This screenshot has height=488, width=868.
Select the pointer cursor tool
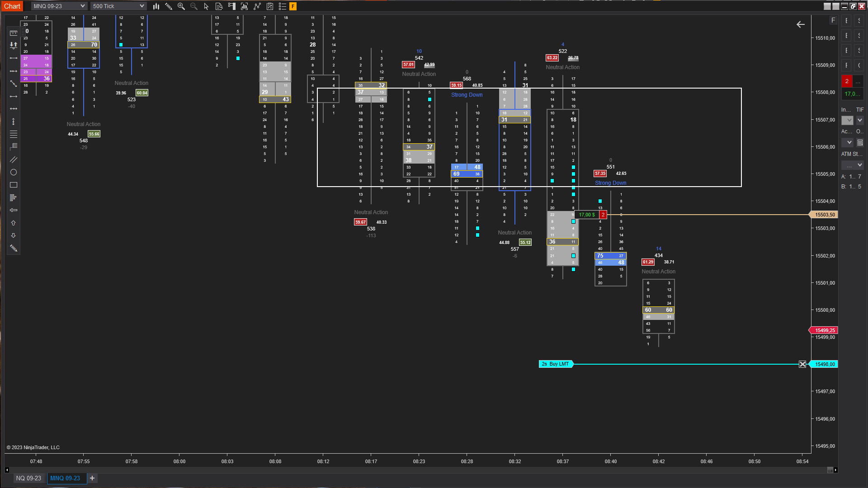(x=207, y=6)
